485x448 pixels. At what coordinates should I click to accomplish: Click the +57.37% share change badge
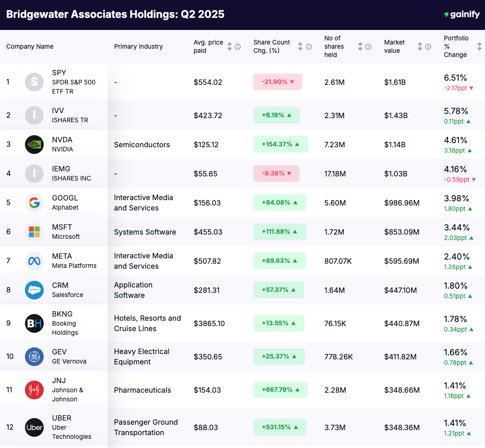[279, 290]
